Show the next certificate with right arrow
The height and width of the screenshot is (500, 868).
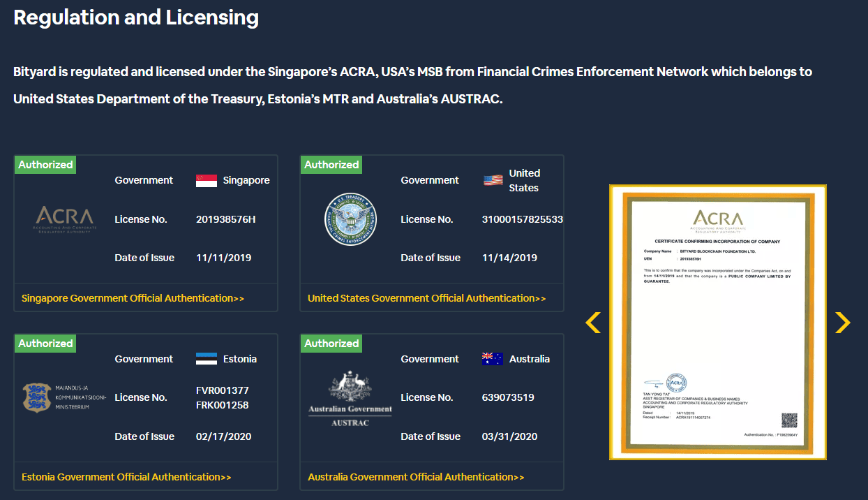click(x=843, y=322)
